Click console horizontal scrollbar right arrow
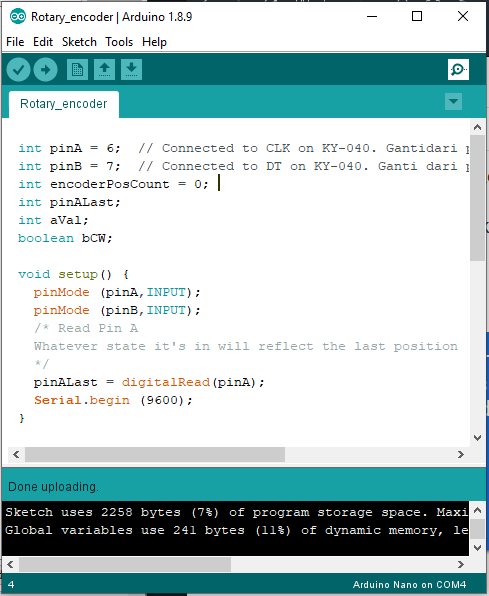 click(461, 564)
